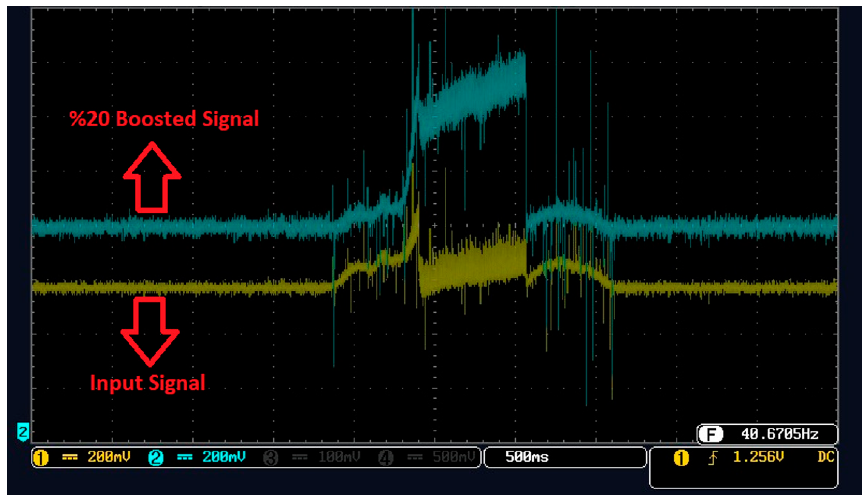Click the yellow channel 1 indicator icon
The image size is (868, 501).
41,458
